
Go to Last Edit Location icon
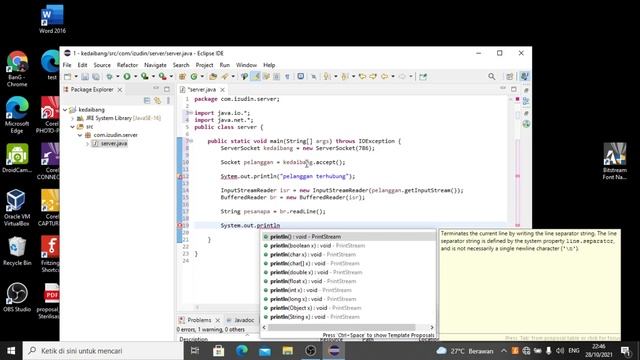362,76
